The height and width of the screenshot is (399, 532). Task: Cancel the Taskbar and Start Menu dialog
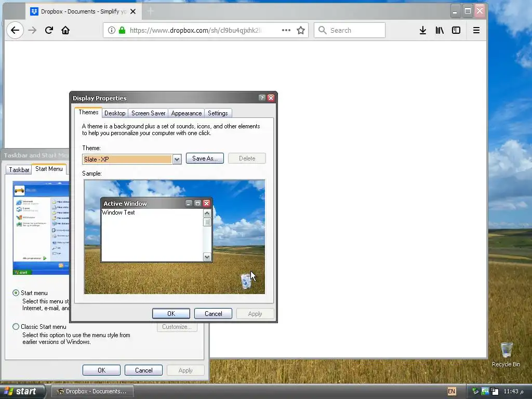click(143, 370)
